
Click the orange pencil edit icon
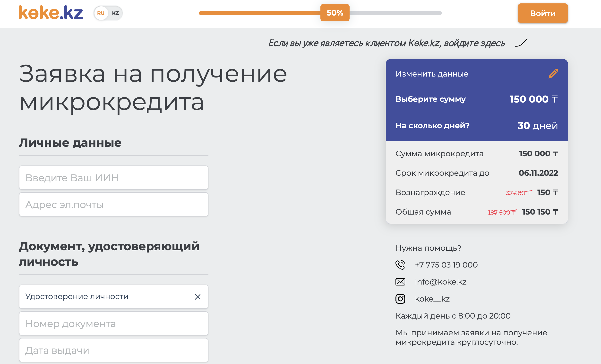(553, 74)
